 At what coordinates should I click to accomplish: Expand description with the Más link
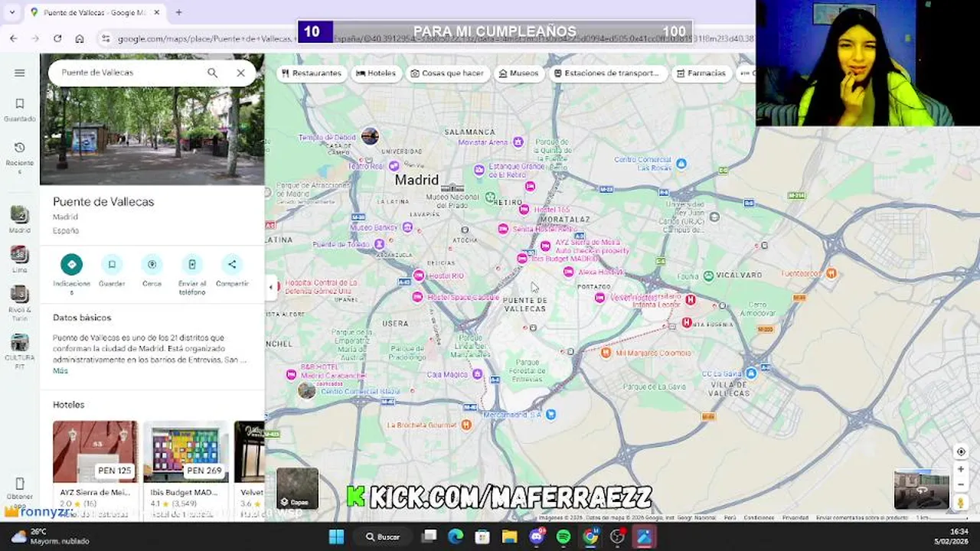point(60,370)
